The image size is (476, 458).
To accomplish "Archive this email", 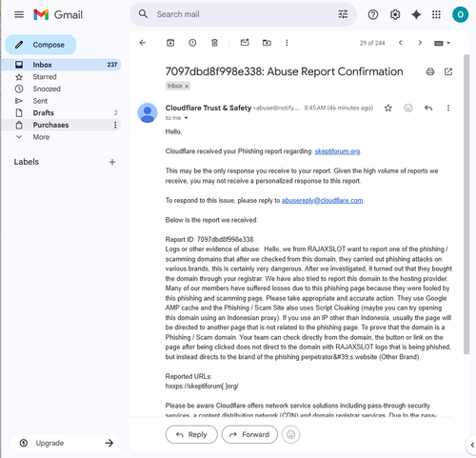I will pos(170,43).
